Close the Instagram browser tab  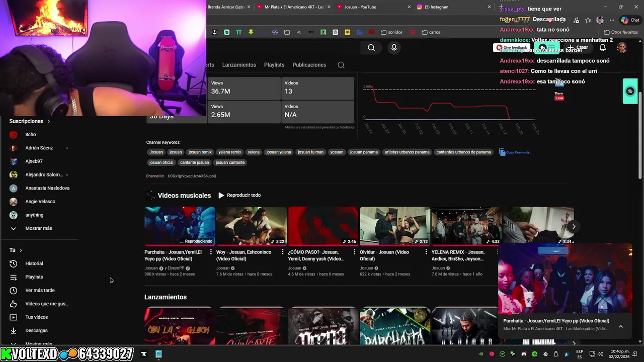490,7
